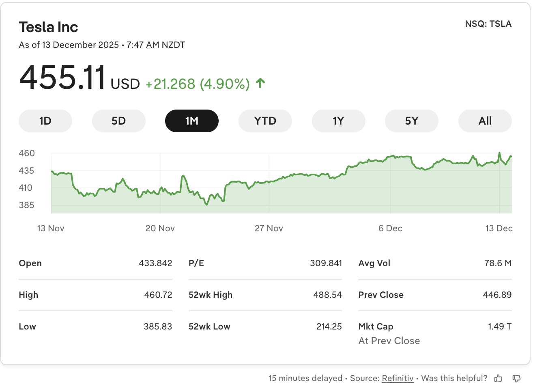Select the 1D time range button
533x392 pixels.
tap(45, 121)
